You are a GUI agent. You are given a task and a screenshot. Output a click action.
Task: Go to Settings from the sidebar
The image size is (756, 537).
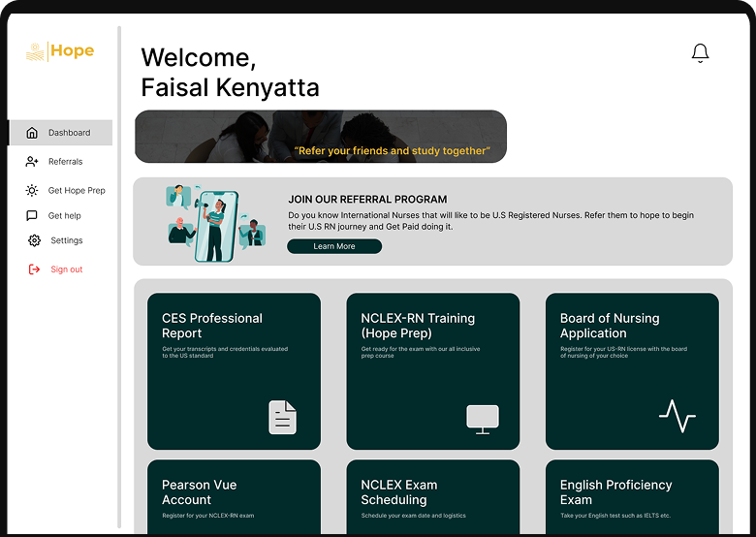pyautogui.click(x=67, y=240)
